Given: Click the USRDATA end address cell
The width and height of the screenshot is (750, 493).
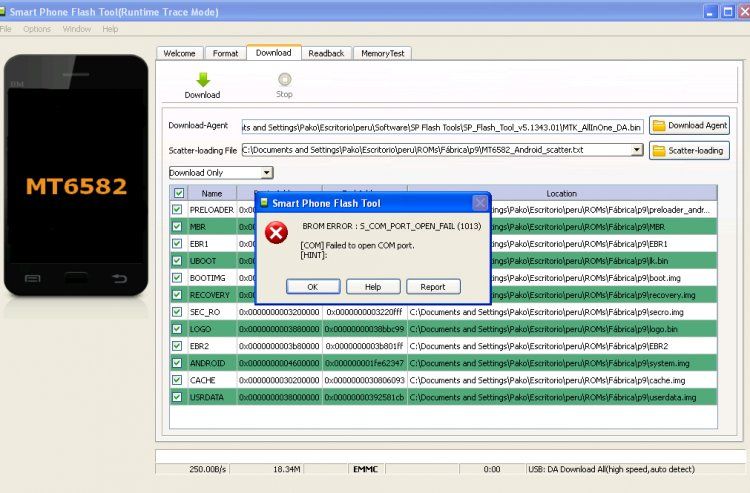Looking at the screenshot, I should (364, 397).
